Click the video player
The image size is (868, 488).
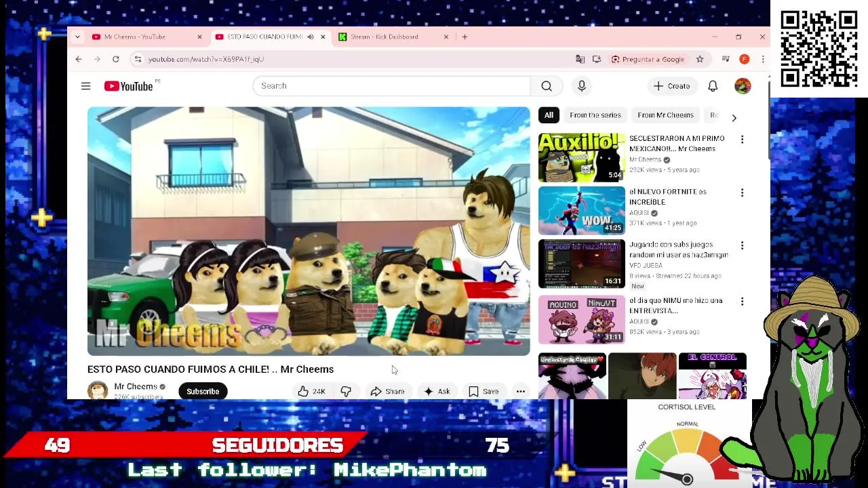click(309, 231)
